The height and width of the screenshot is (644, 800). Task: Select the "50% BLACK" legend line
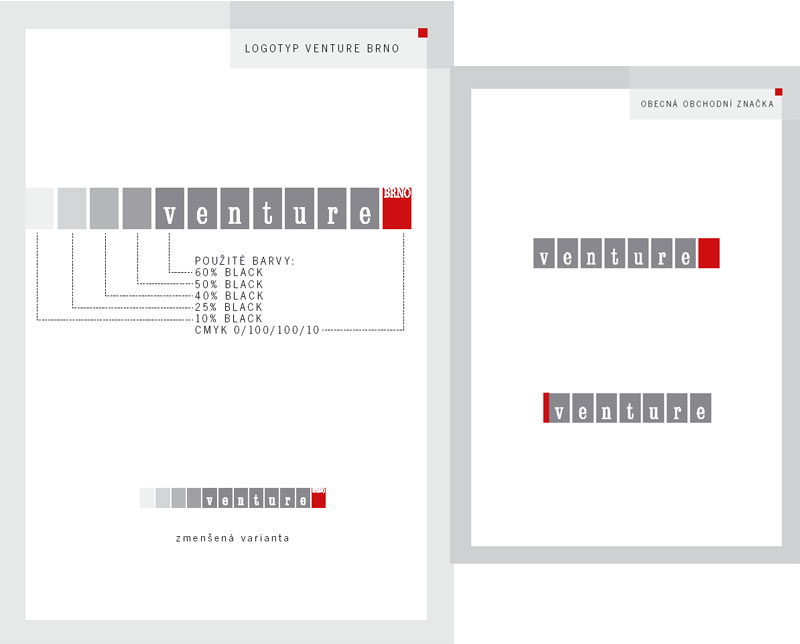(229, 284)
